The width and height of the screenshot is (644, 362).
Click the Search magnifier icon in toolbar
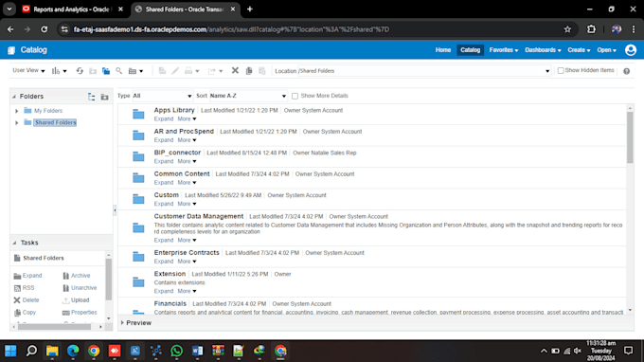click(x=118, y=71)
